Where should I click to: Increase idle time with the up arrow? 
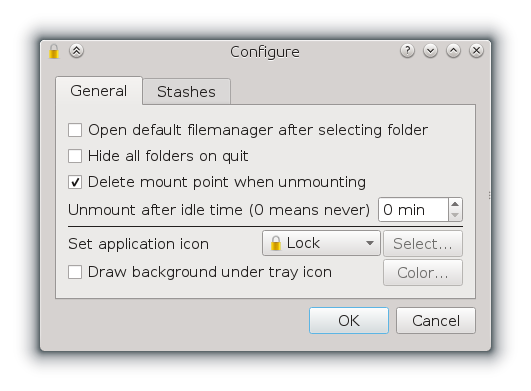[455, 204]
